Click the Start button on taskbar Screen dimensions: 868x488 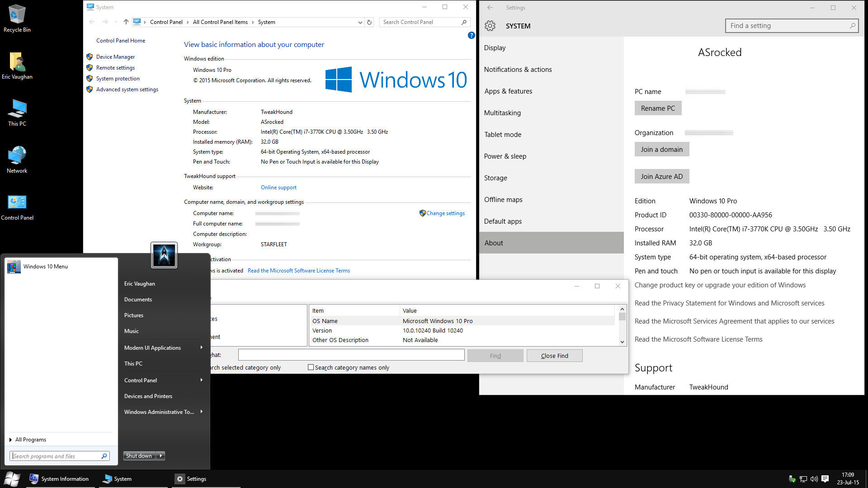point(12,479)
